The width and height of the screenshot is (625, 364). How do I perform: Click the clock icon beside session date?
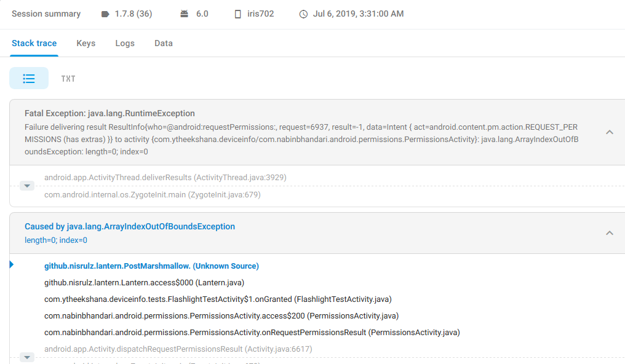coord(303,14)
